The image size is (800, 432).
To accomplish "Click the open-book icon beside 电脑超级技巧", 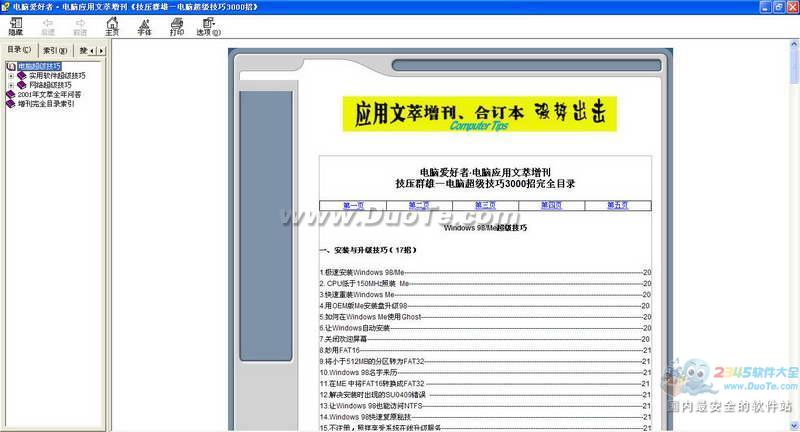I will 12,66.
